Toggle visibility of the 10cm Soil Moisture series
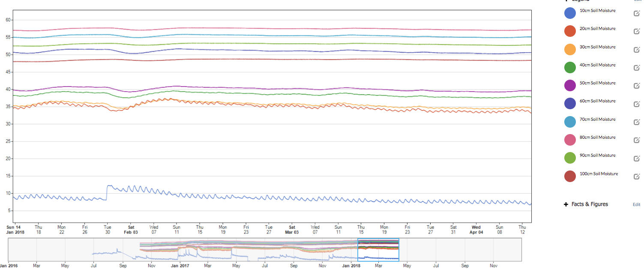This screenshot has width=644, height=269. [570, 13]
